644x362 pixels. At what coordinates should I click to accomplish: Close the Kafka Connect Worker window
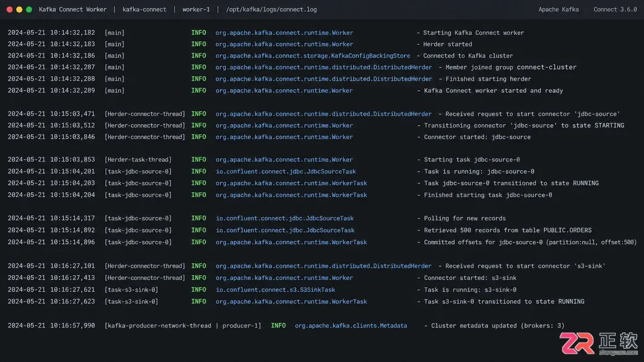tap(10, 10)
